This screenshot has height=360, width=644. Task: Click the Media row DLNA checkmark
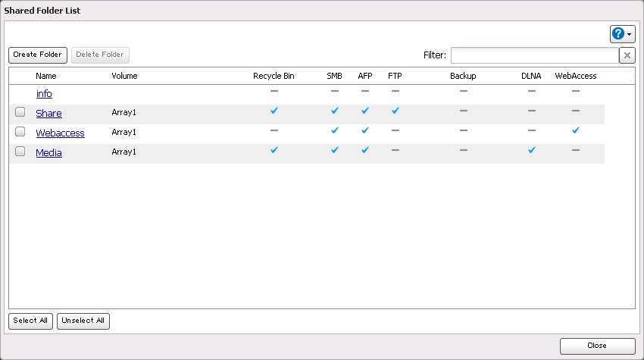click(x=531, y=150)
